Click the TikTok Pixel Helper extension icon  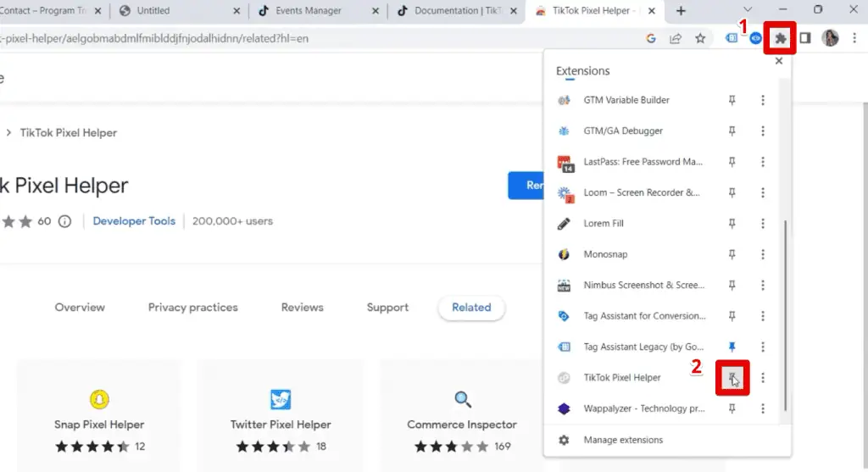tap(564, 378)
